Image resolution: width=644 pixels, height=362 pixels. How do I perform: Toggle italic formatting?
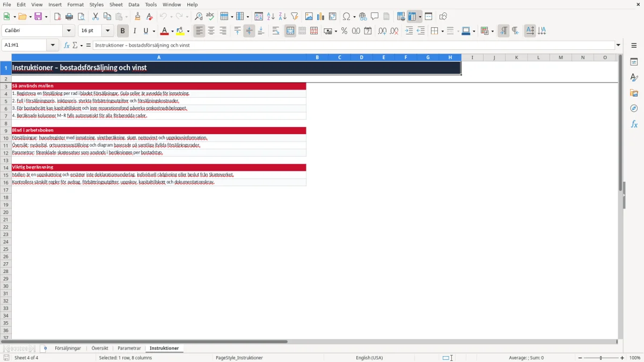tap(135, 31)
